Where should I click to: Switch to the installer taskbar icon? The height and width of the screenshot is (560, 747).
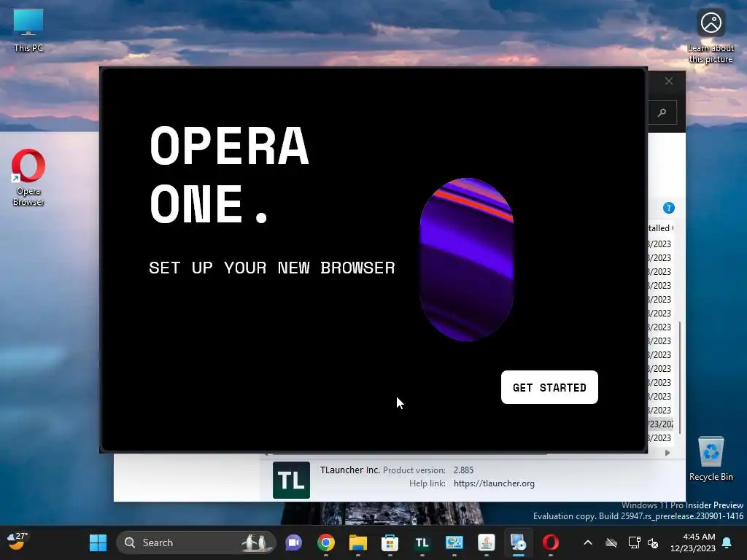(519, 542)
